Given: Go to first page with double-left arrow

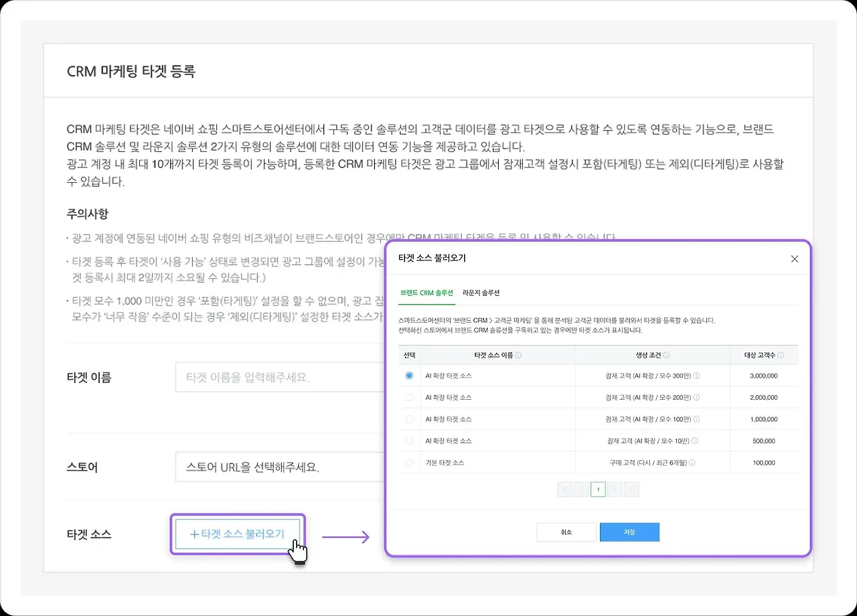Looking at the screenshot, I should (564, 489).
